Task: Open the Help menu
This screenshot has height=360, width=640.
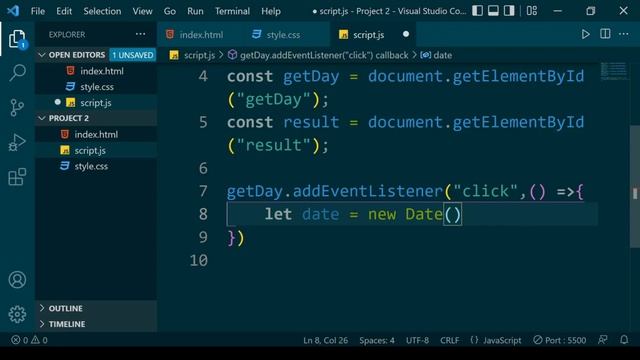Action: 271,11
